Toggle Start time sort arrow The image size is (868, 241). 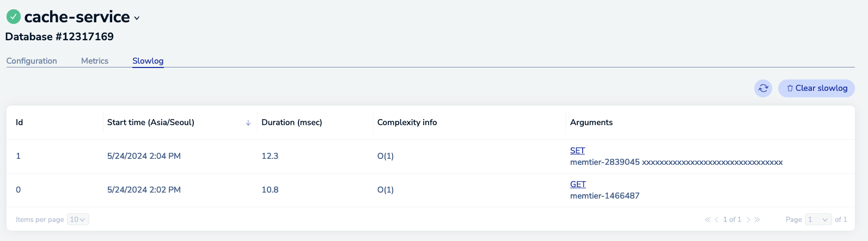pos(248,123)
